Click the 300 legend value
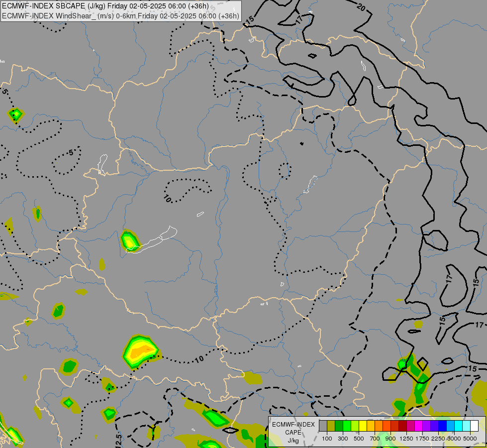The width and height of the screenshot is (487, 448). tap(343, 439)
